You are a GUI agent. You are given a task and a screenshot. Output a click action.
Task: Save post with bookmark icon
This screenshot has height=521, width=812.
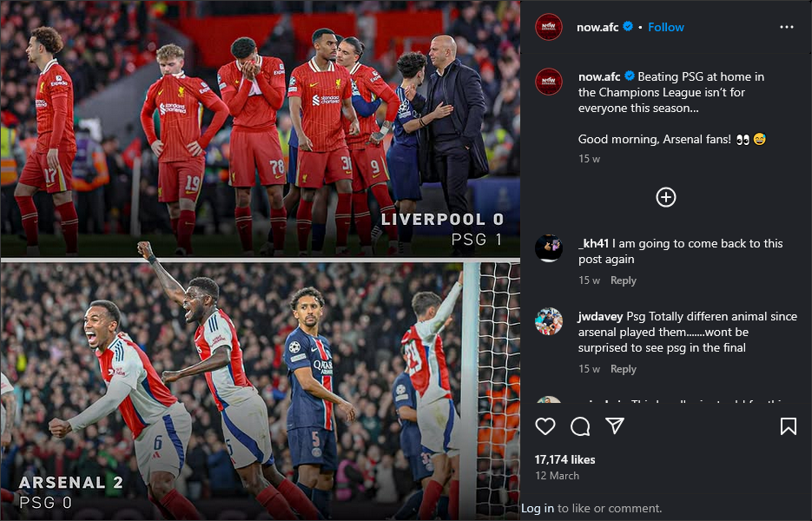tap(789, 426)
